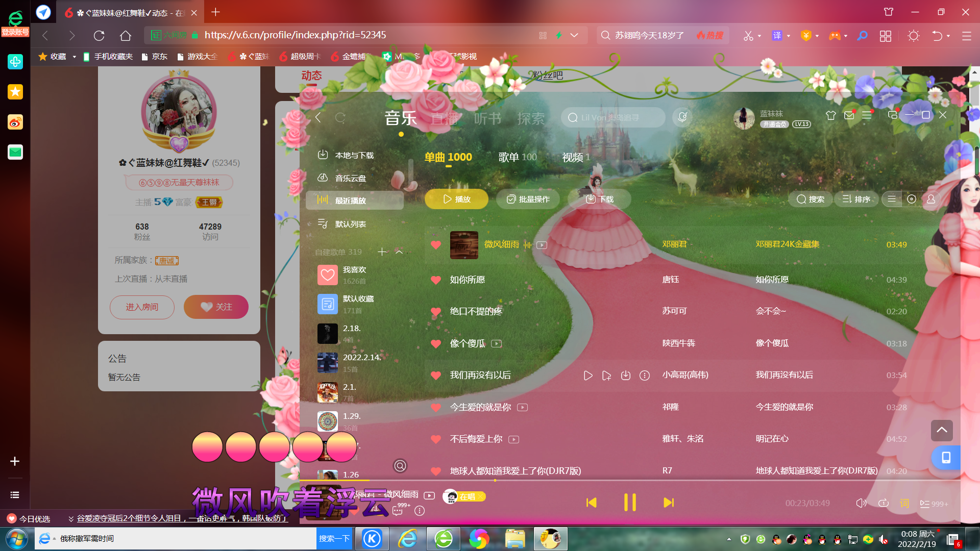The height and width of the screenshot is (551, 980).
Task: Click the 下载 button above the song list
Action: [599, 199]
